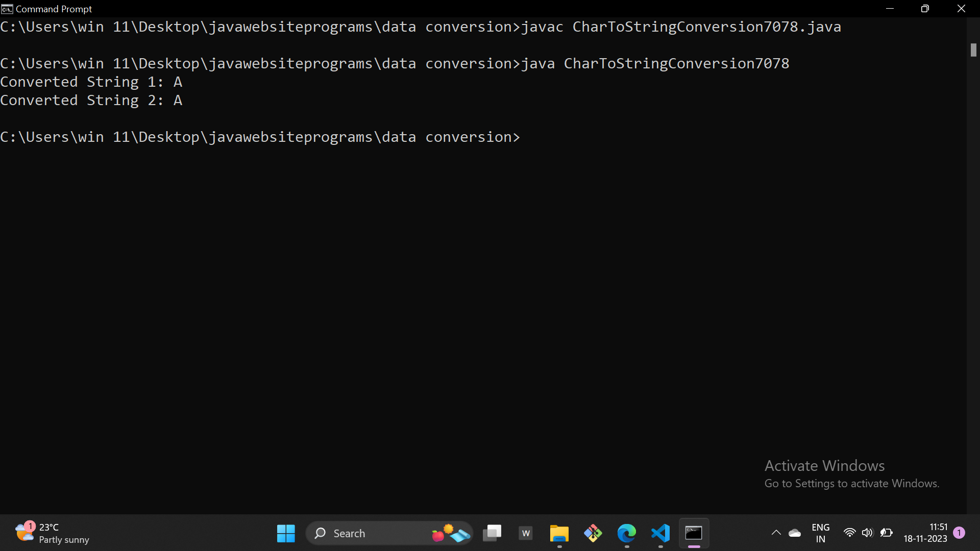Click the speaker volume tray icon

tap(867, 533)
